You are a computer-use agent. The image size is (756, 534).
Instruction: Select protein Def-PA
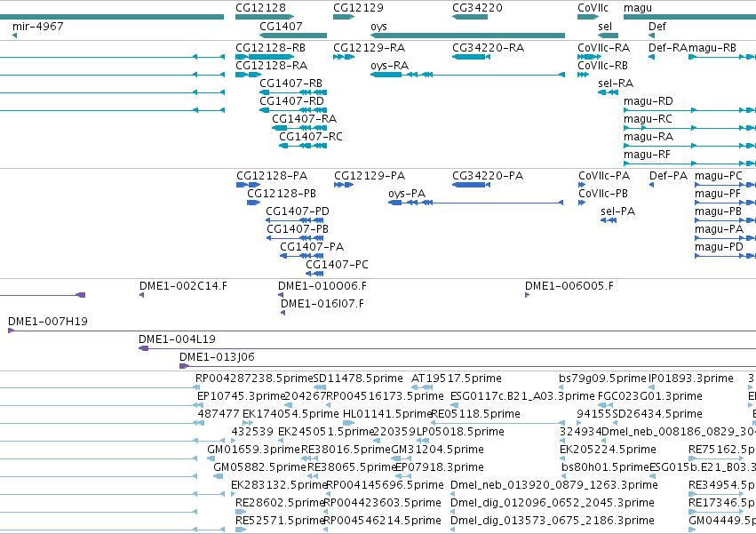(x=652, y=185)
